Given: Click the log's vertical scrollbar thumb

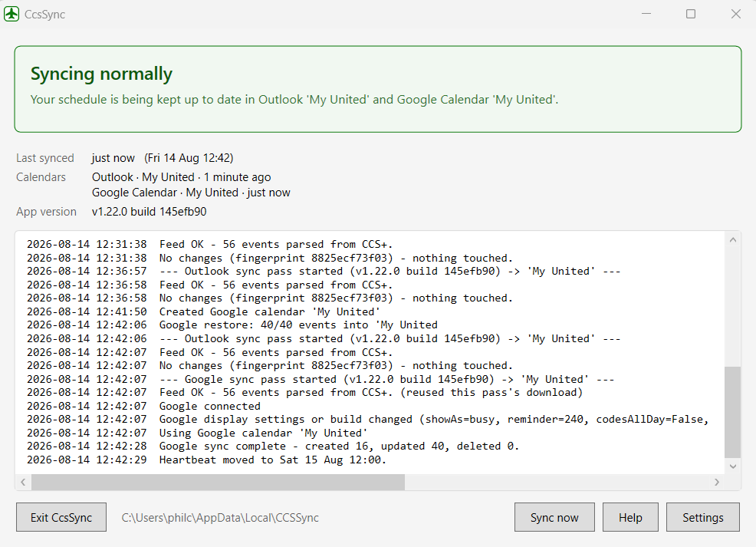Looking at the screenshot, I should click(x=733, y=412).
